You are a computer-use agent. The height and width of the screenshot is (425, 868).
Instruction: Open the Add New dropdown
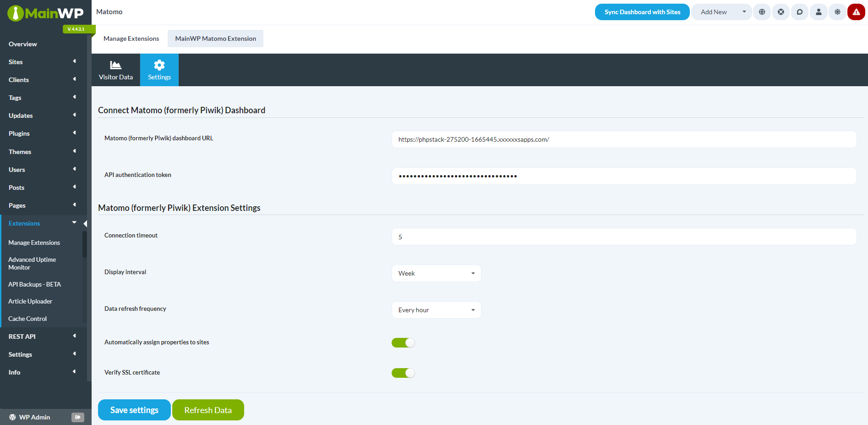coord(721,12)
